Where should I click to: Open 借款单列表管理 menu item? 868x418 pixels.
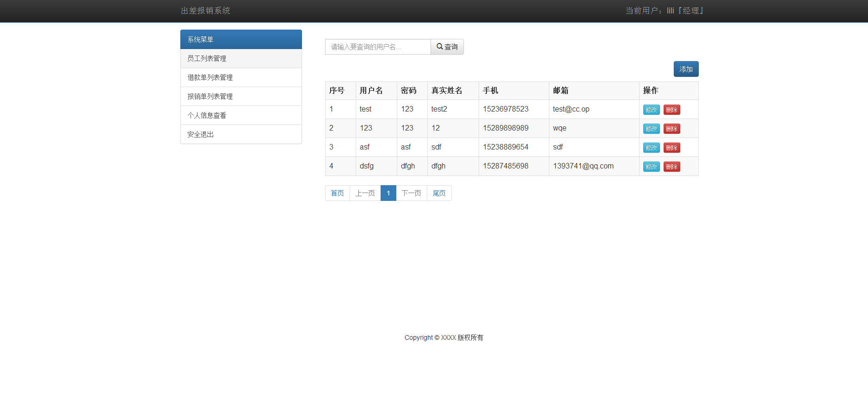pyautogui.click(x=241, y=77)
